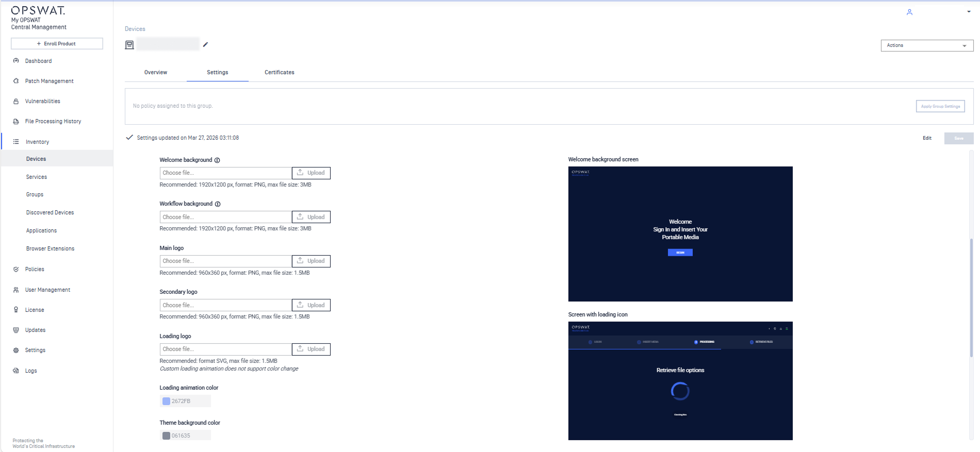Open Dashboard from the sidebar icon
980x452 pixels.
(16, 61)
